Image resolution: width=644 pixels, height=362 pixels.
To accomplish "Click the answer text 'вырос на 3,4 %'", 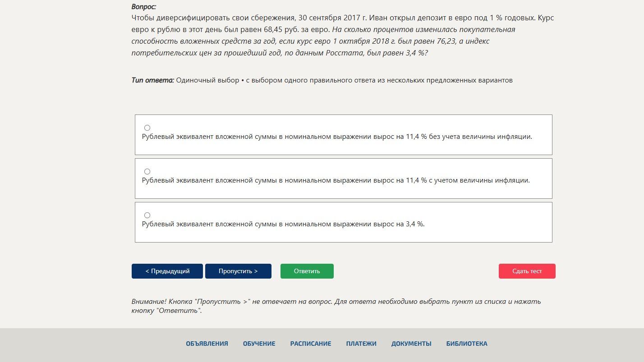I will [x=283, y=224].
